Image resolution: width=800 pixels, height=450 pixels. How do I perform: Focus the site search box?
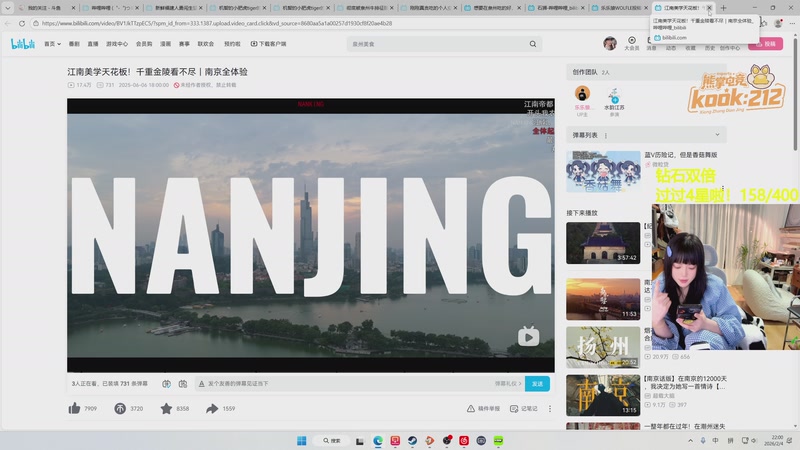click(439, 44)
